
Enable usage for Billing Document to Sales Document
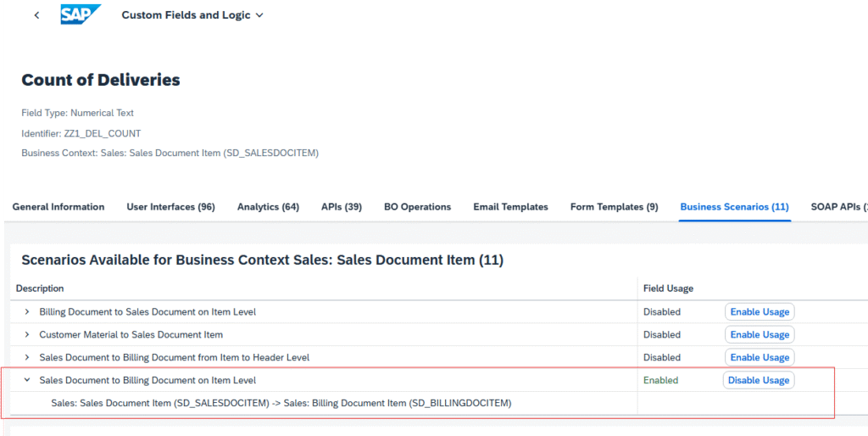tap(759, 312)
